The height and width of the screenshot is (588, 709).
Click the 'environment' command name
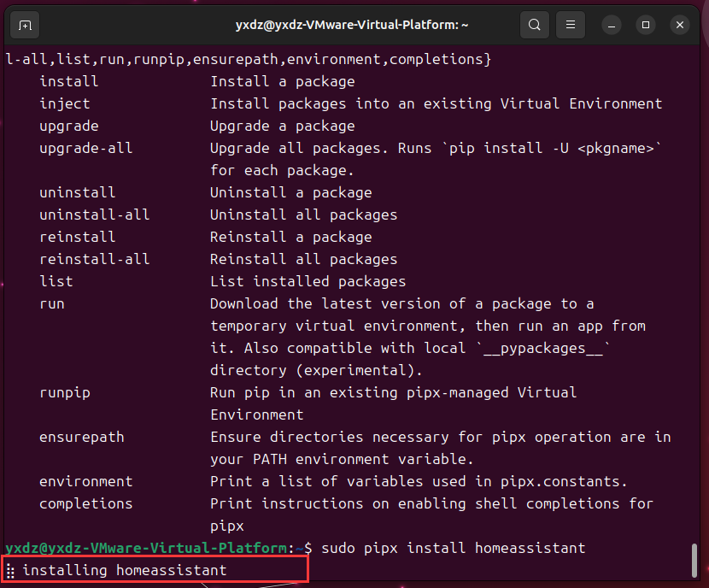(86, 481)
